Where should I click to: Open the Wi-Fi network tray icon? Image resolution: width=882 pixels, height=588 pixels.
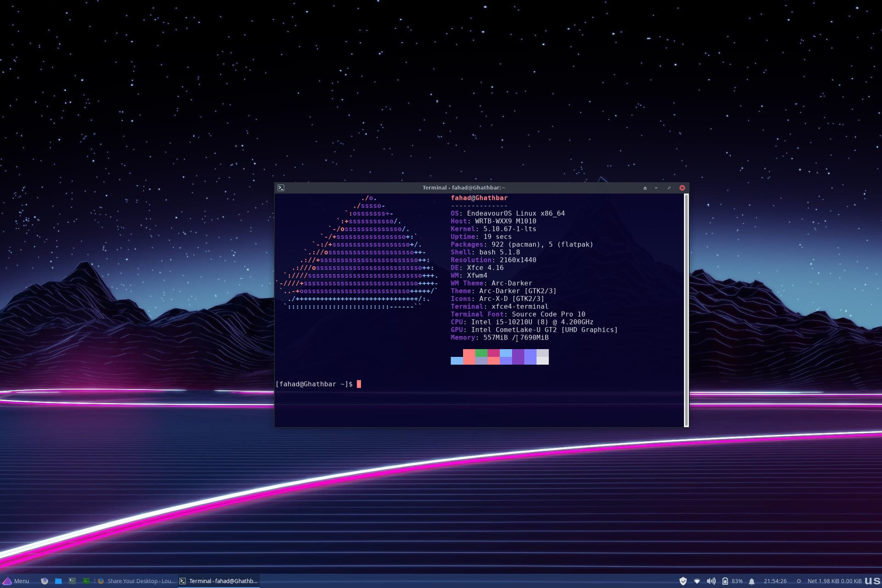(x=697, y=581)
